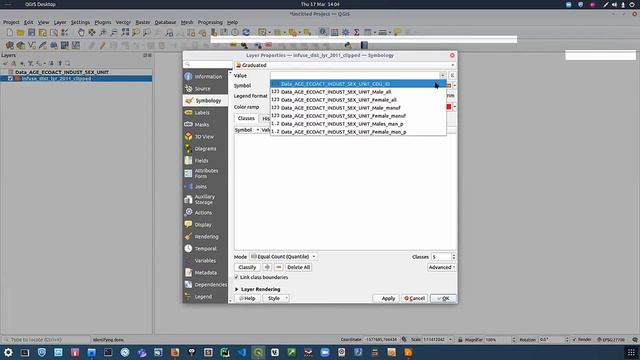Click the Delete All button
The width and height of the screenshot is (640, 360).
click(x=298, y=267)
